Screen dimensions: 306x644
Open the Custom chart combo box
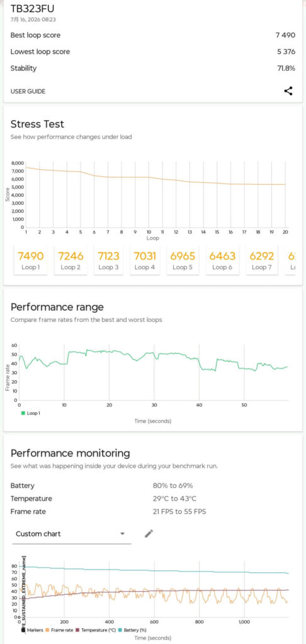tap(72, 534)
